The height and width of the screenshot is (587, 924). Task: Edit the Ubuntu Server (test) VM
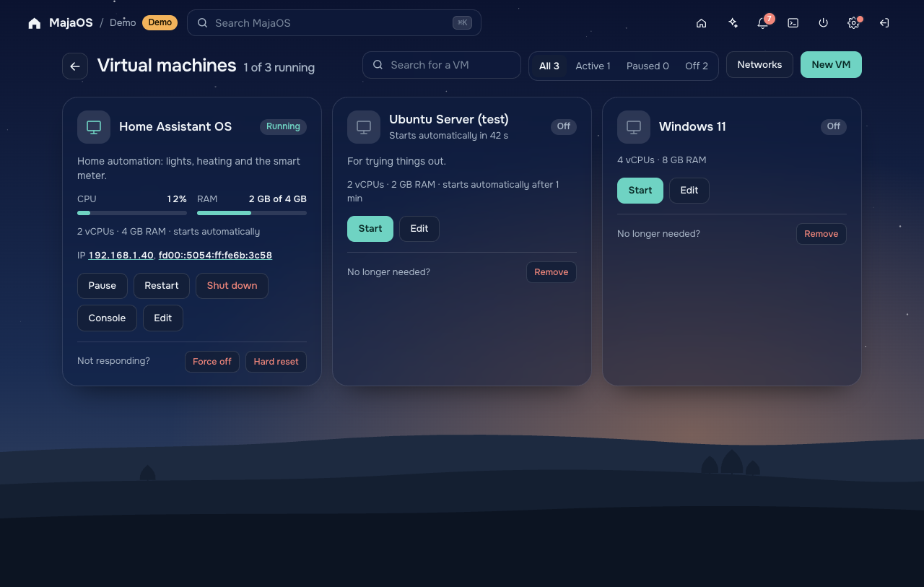click(419, 229)
